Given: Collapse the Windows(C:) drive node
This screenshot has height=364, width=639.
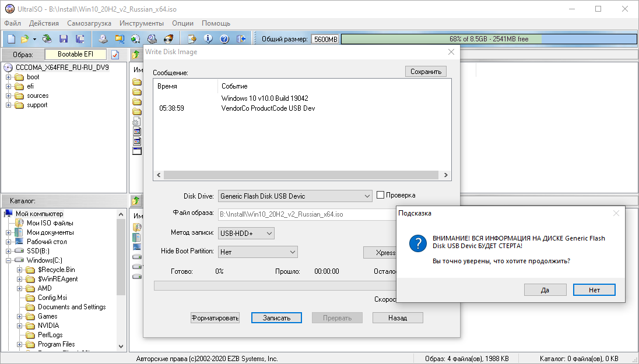Looking at the screenshot, I should [x=8, y=260].
